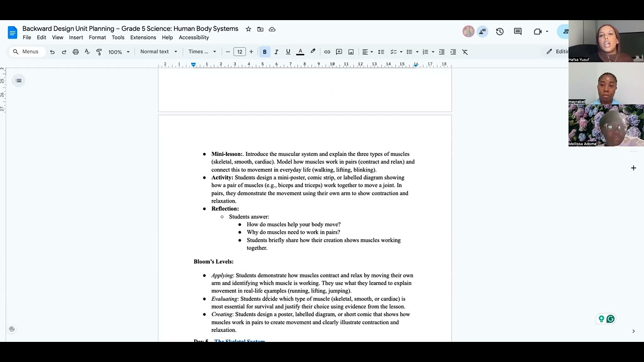This screenshot has width=644, height=362.
Task: Open the Edit menu
Action: click(41, 38)
